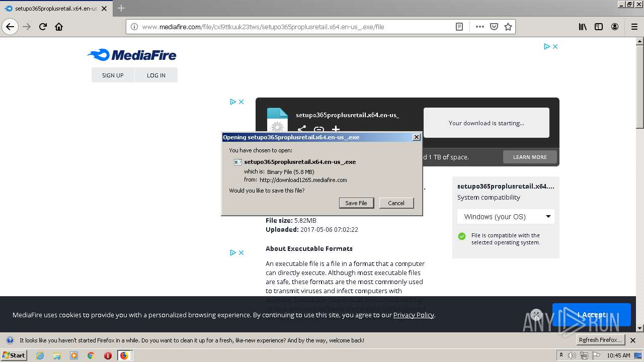The height and width of the screenshot is (362, 644).
Task: Open the Firefox account icon
Action: 615,27
